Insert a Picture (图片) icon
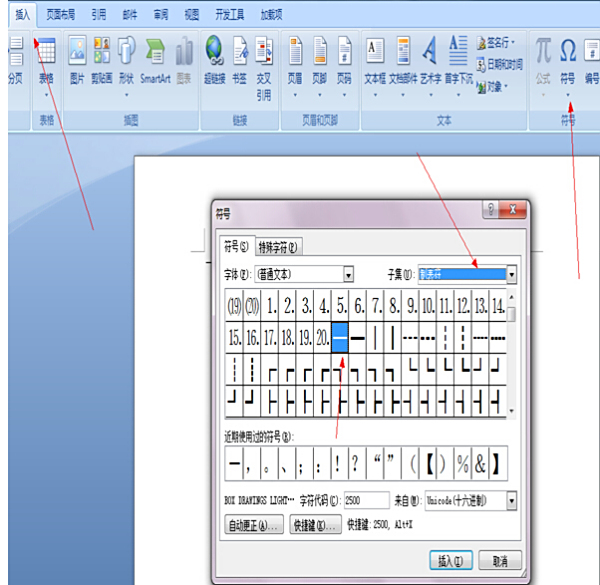Viewport: 600px width, 585px height. pos(77,50)
